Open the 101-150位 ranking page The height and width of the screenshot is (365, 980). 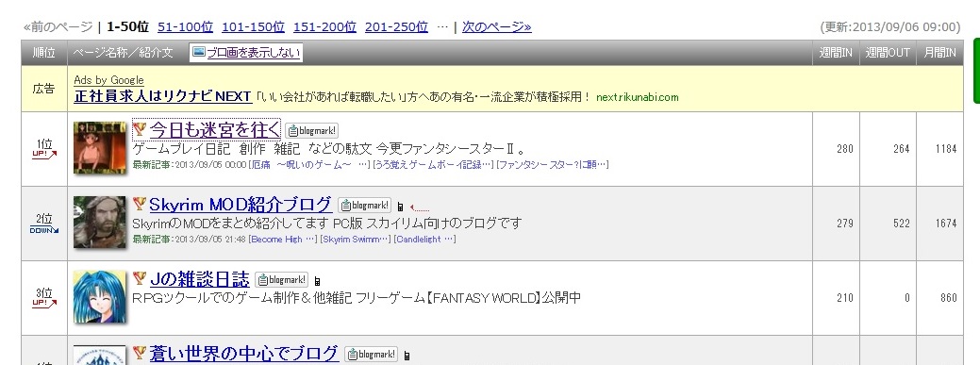pyautogui.click(x=253, y=26)
